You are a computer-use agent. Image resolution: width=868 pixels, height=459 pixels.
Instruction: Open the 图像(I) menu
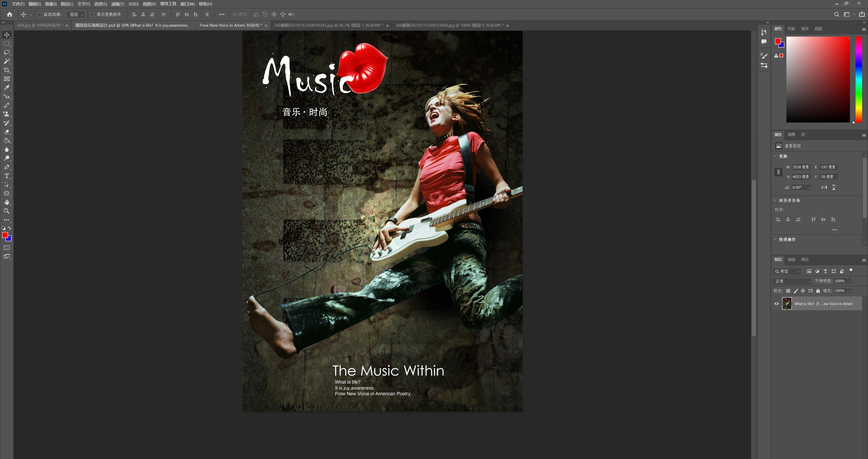[51, 4]
